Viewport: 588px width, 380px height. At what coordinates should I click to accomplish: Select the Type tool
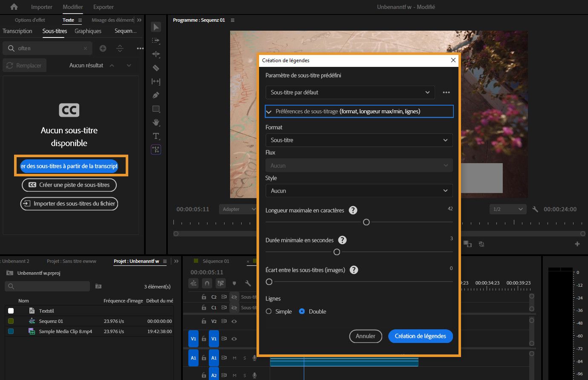click(156, 136)
